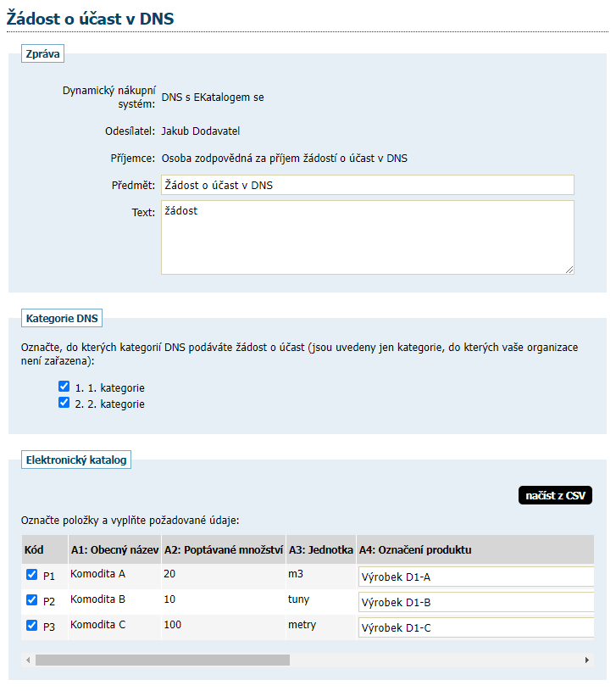This screenshot has height=691, width=616.
Task: Click the Předmět subject input field
Action: point(367,185)
